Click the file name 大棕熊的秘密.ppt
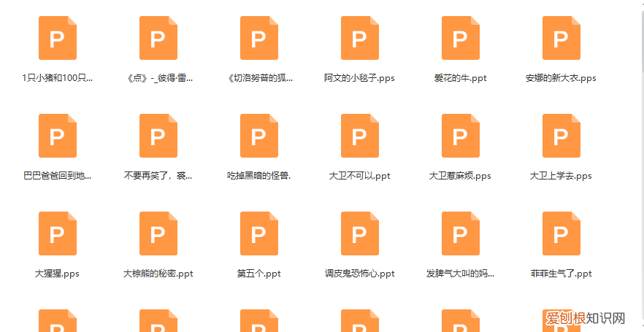Image resolution: width=644 pixels, height=332 pixels. [158, 274]
